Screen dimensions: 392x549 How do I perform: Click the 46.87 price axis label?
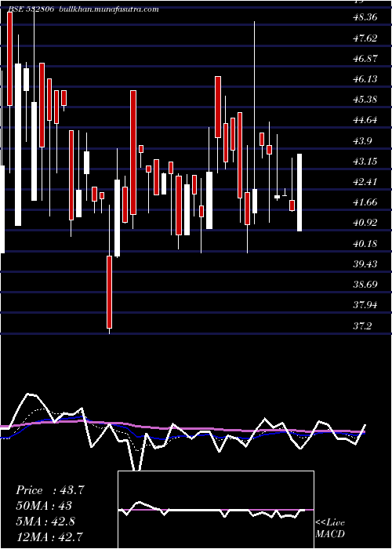(365, 59)
